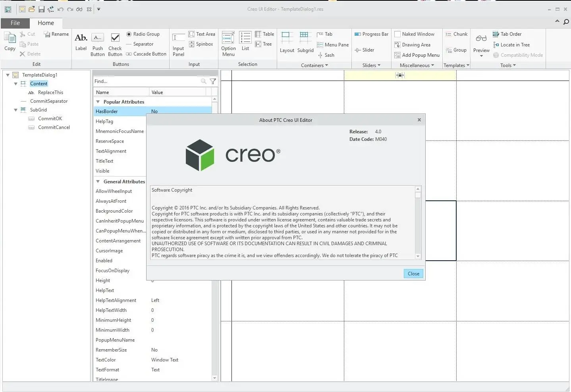Insert an Option Menu component

click(228, 44)
